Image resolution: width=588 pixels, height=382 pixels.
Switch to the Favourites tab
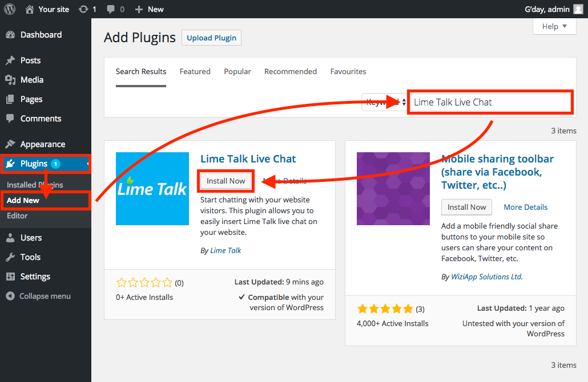348,71
